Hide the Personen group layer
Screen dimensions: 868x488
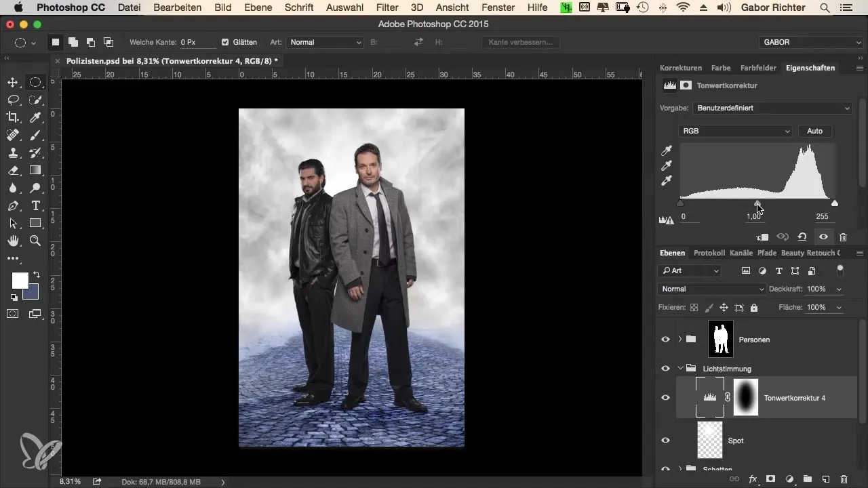click(x=665, y=339)
